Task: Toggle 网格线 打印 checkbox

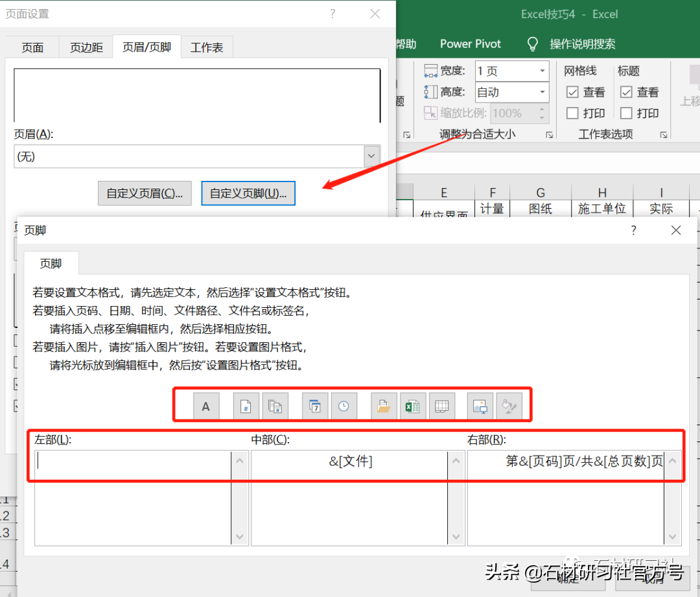Action: coord(572,113)
